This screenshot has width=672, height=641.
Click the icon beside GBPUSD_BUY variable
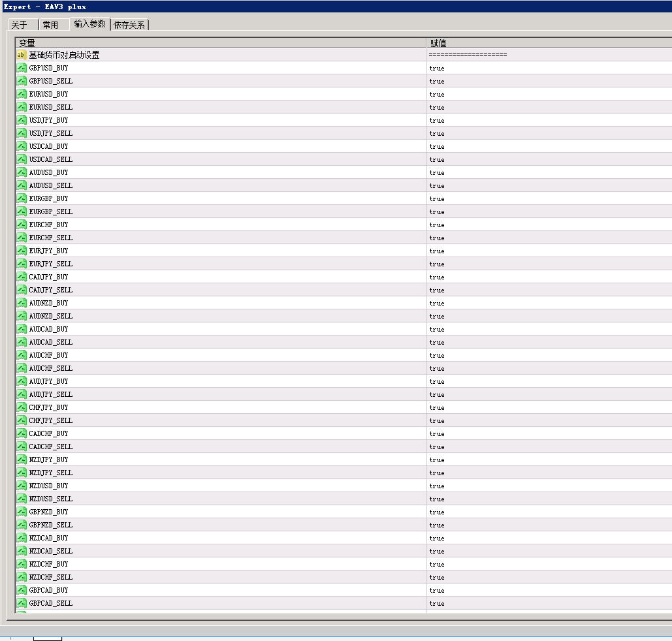tap(22, 68)
